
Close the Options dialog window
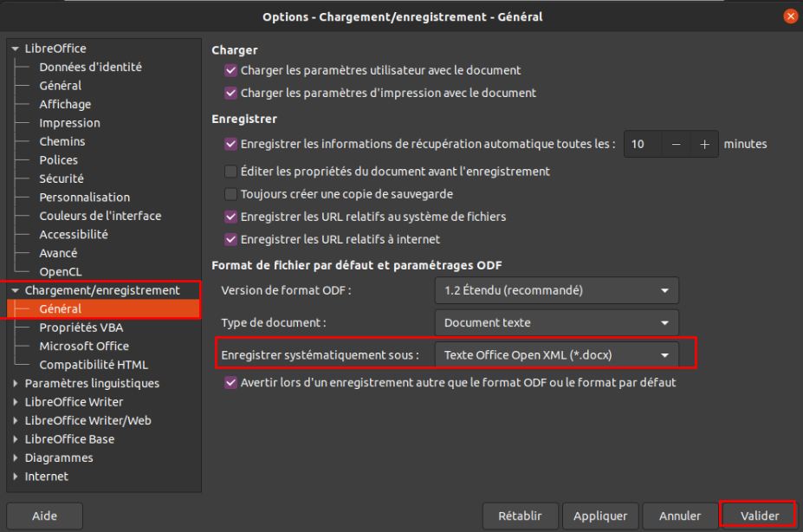point(790,16)
